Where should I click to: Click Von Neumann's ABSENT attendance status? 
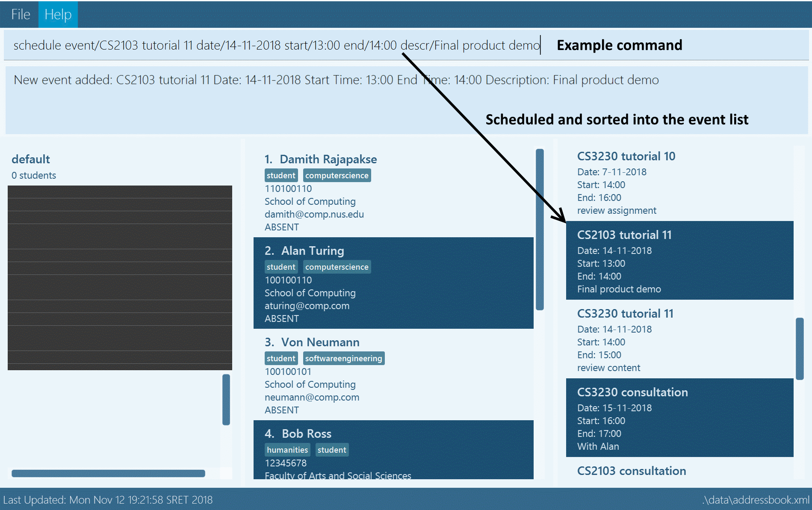click(282, 410)
